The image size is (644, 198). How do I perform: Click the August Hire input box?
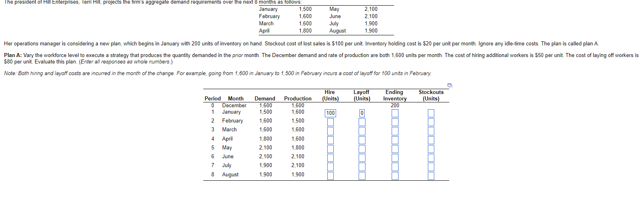click(330, 176)
